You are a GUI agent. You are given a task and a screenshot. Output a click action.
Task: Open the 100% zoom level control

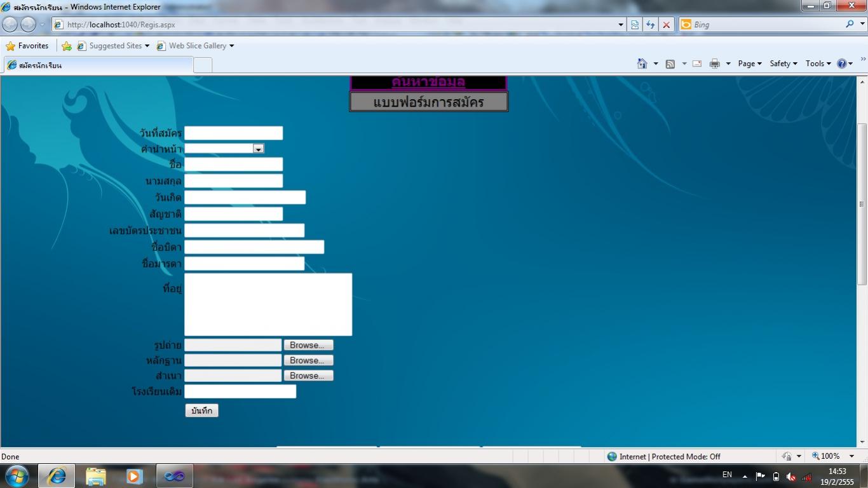tap(833, 456)
